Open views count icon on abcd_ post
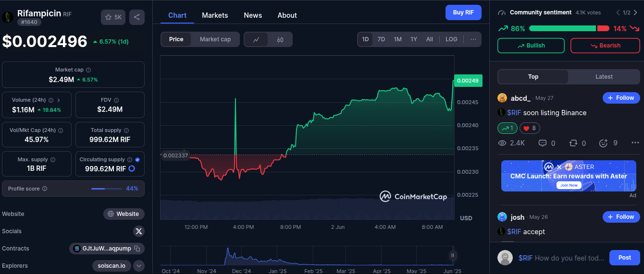Image resolution: width=644 pixels, height=274 pixels. pyautogui.click(x=502, y=143)
